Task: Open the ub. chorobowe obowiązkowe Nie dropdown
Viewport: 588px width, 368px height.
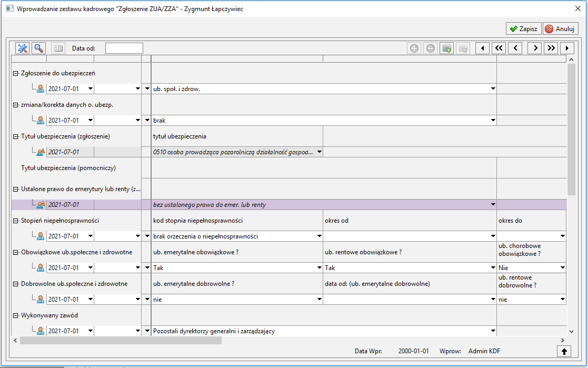Action: (563, 268)
